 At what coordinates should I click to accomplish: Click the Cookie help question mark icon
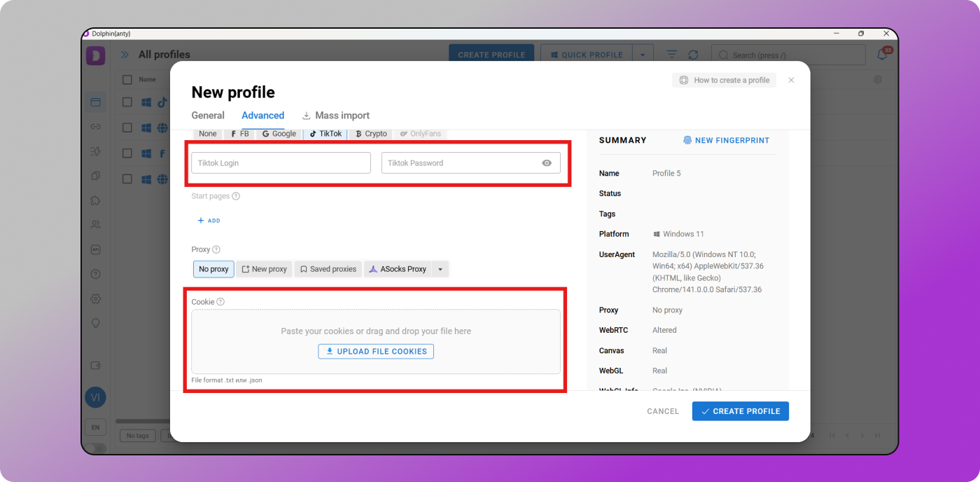click(x=220, y=302)
